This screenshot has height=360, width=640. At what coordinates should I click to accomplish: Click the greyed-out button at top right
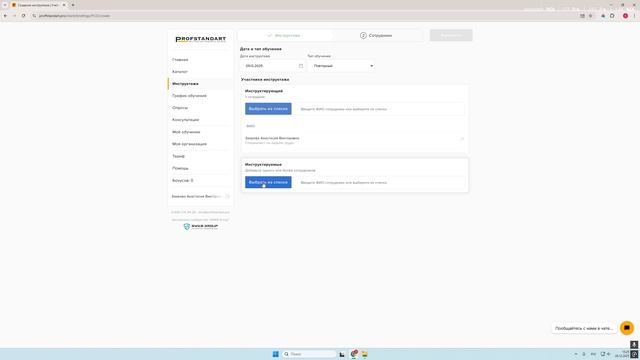pos(451,35)
